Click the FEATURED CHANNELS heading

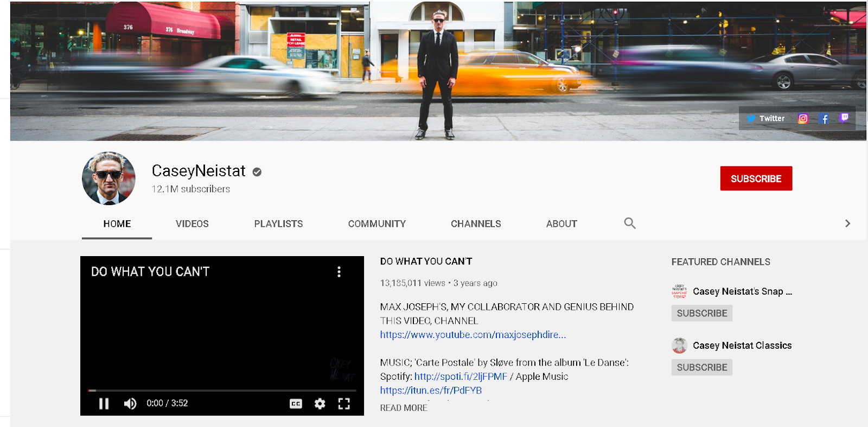click(721, 262)
